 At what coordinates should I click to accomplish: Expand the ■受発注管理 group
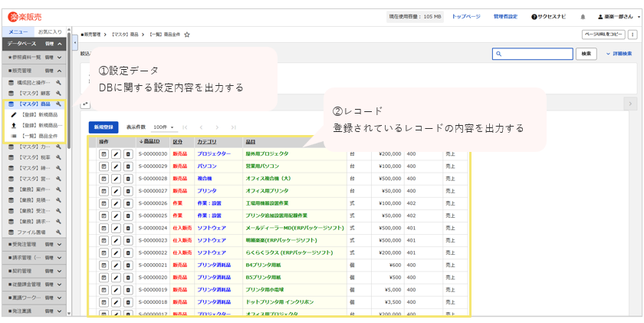pos(60,245)
